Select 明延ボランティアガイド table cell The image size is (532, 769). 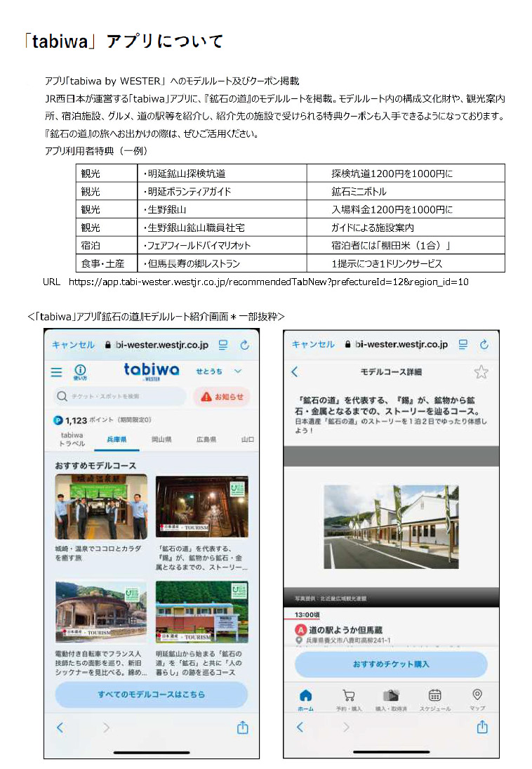click(222, 191)
